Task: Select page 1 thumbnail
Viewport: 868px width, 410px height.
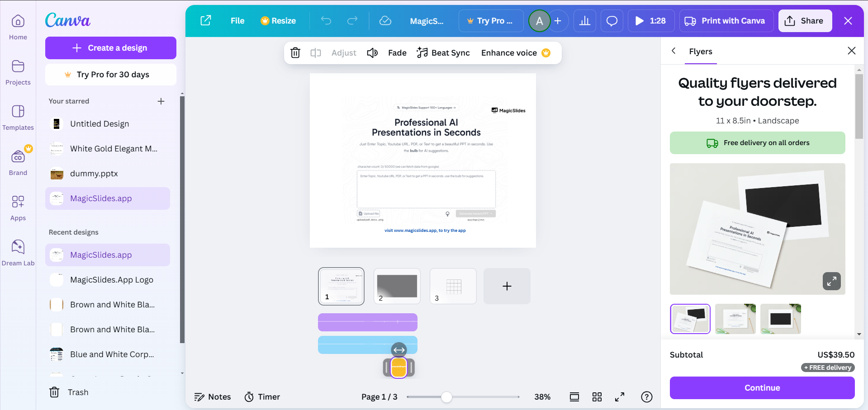Action: 342,286
